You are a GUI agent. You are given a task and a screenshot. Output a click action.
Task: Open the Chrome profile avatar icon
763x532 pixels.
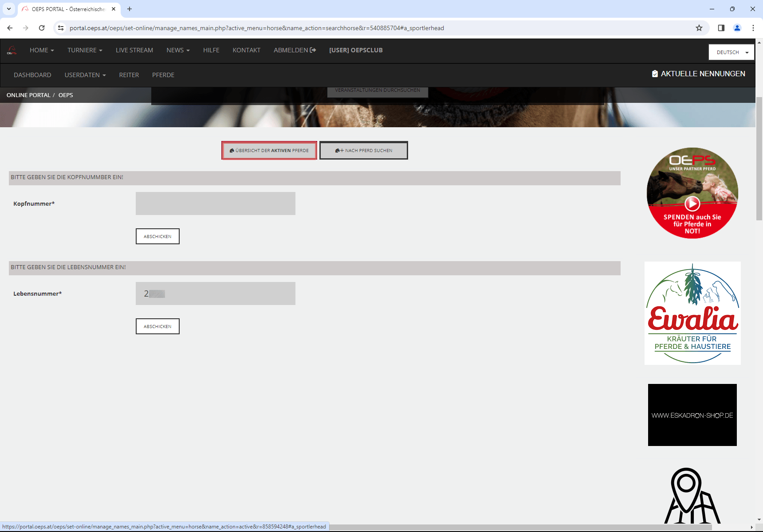point(737,28)
